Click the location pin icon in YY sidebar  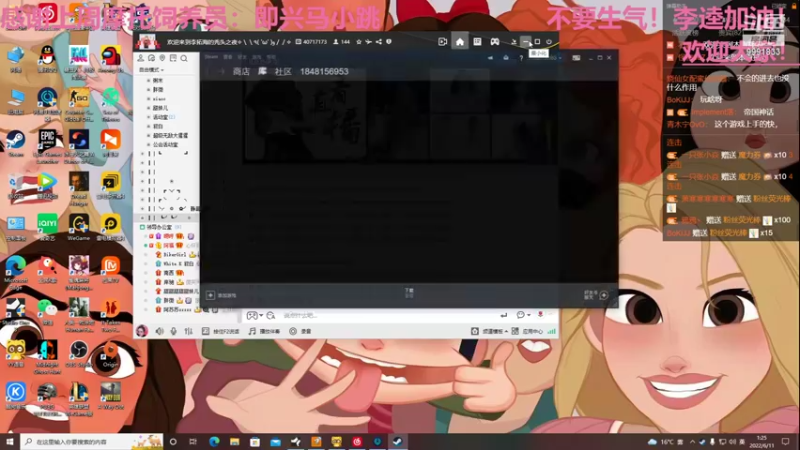[162, 58]
